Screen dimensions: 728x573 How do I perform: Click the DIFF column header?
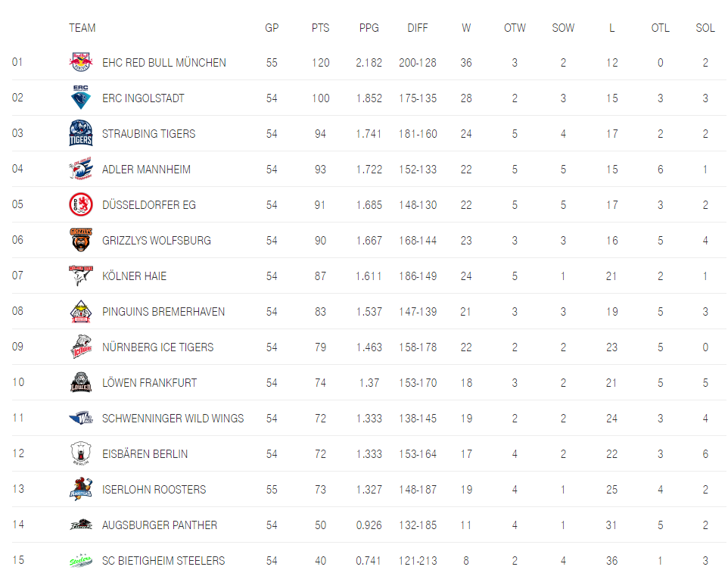(x=417, y=28)
